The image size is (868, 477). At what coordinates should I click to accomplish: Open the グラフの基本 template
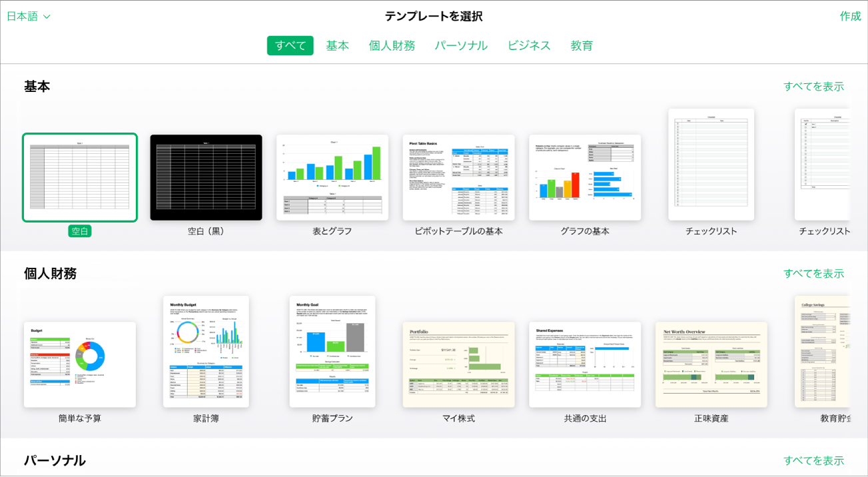[x=584, y=177]
